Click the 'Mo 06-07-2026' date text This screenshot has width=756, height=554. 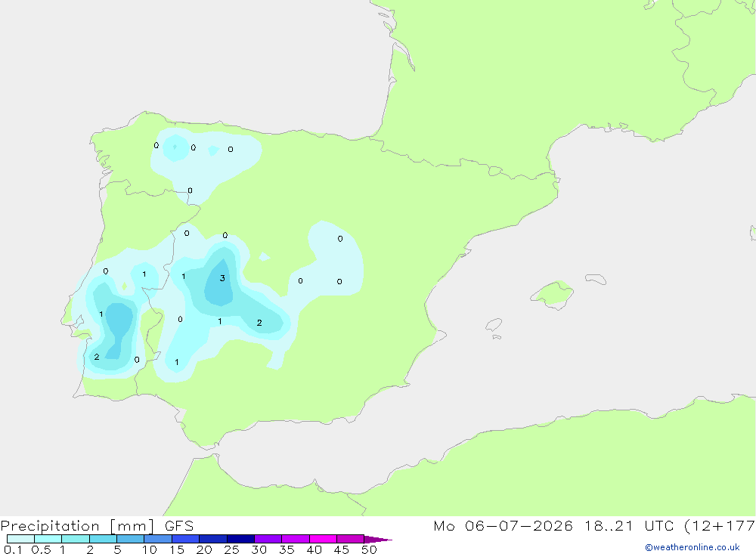503,525
